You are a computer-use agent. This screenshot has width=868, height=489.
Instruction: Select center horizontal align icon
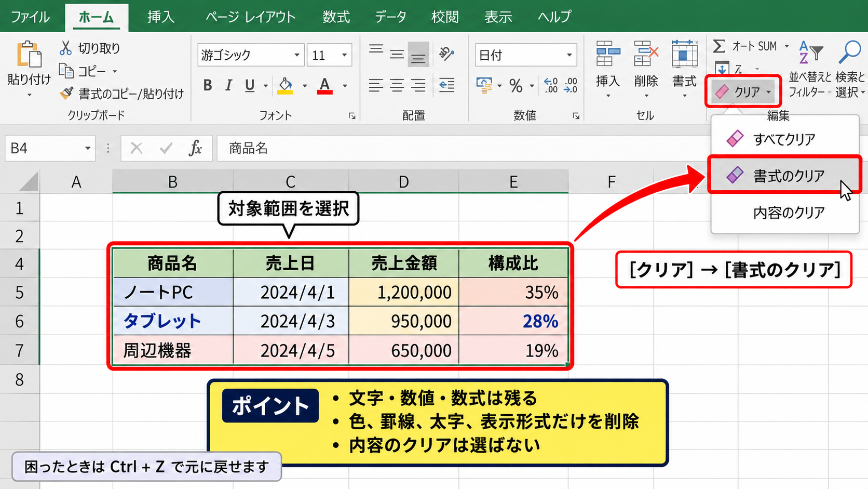pyautogui.click(x=397, y=85)
